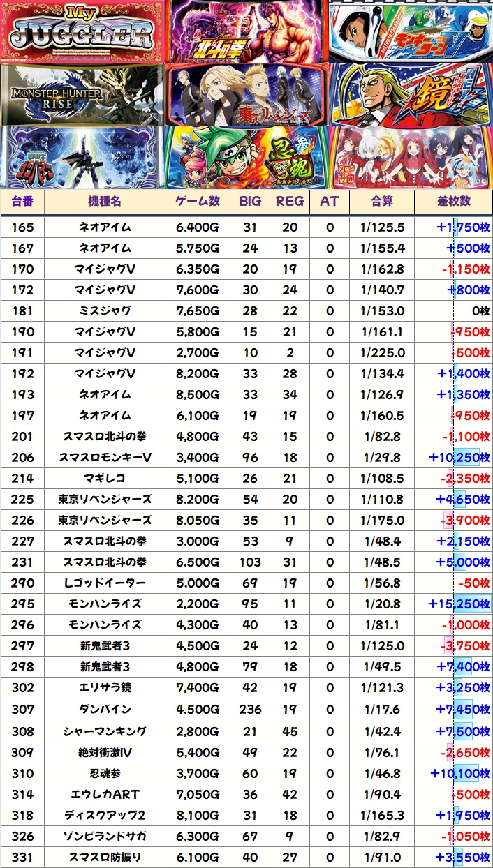The width and height of the screenshot is (493, 868).
Task: Click the My Juggler banner image
Action: pos(84,31)
